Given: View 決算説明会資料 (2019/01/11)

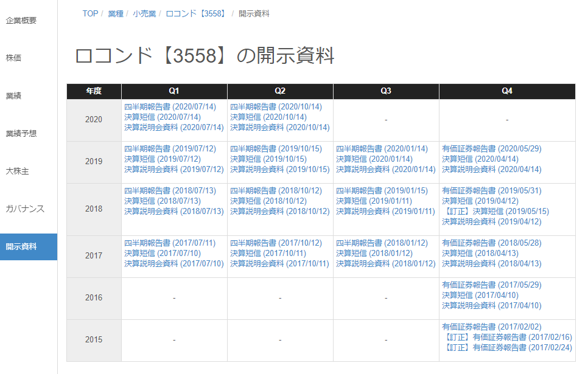Looking at the screenshot, I should 385,212.
